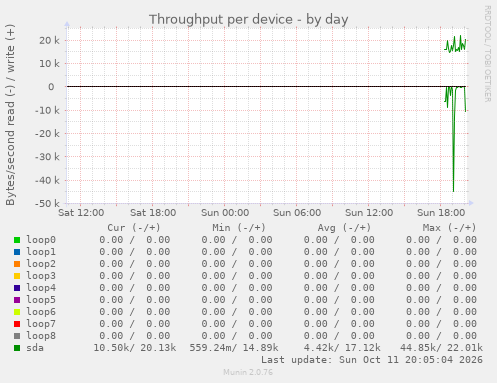497x383 pixels.
Task: Click the 'Sun 18:00' x-axis label
Action: [x=441, y=213]
